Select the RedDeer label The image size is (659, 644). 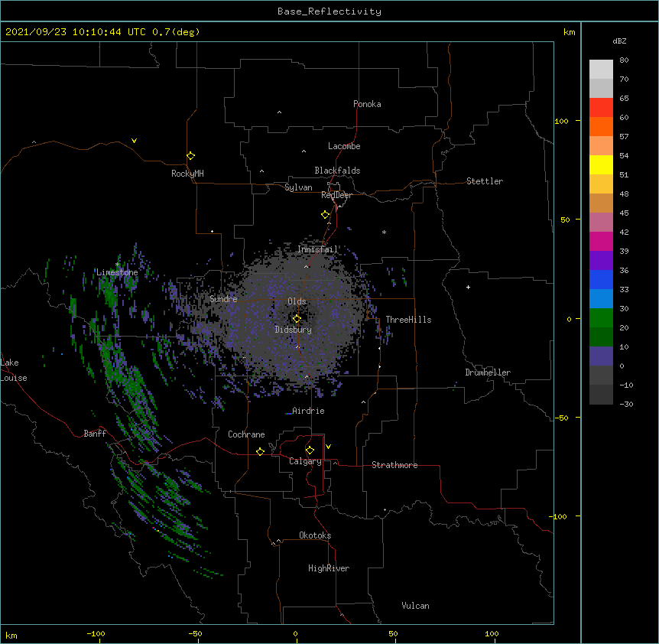point(336,195)
